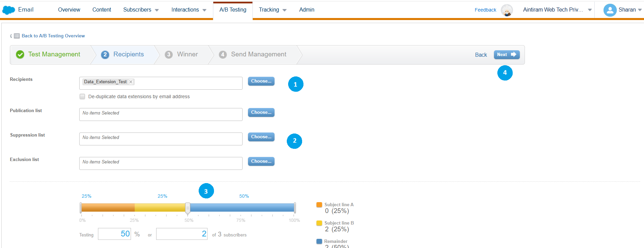The height and width of the screenshot is (248, 644).
Task: Open the Admin tab
Action: pyautogui.click(x=307, y=10)
